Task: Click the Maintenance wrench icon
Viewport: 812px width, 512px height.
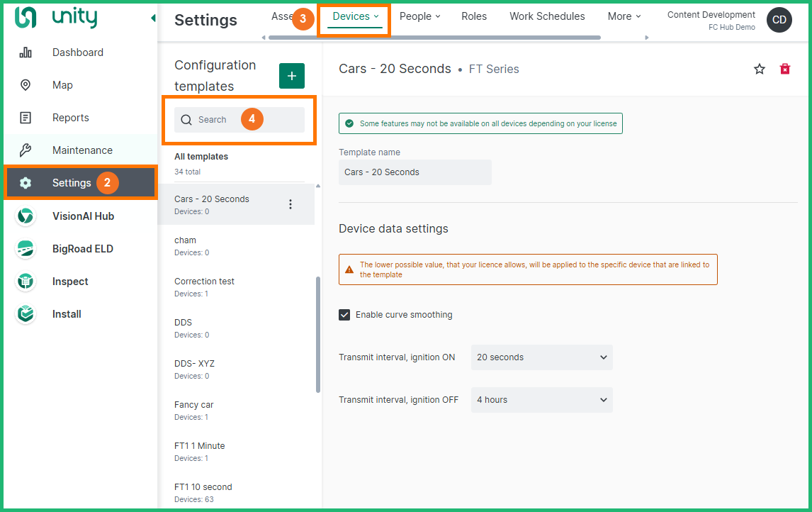Action: (x=26, y=150)
